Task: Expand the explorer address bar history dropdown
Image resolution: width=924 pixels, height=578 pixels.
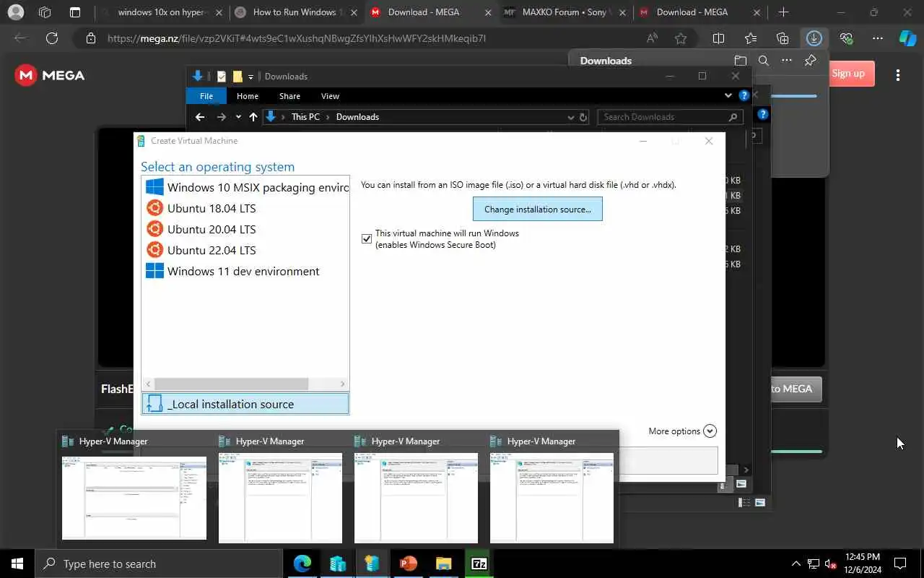Action: tap(571, 117)
